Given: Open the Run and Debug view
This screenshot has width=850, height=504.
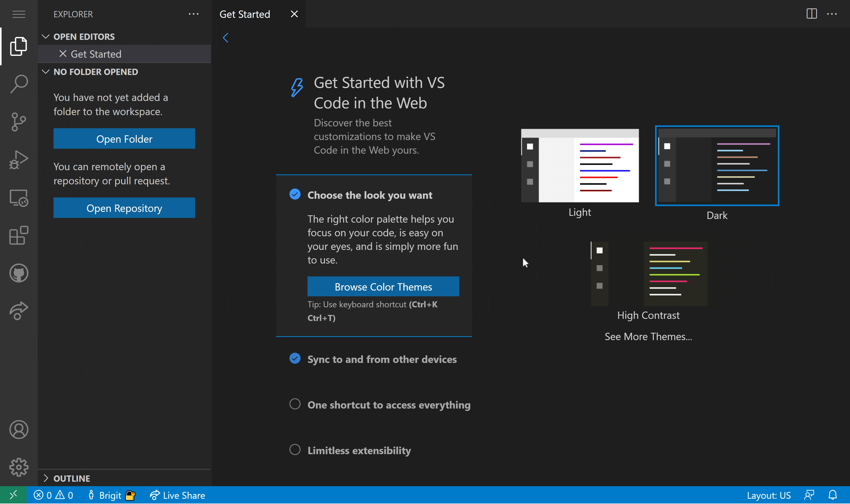Looking at the screenshot, I should pyautogui.click(x=19, y=160).
